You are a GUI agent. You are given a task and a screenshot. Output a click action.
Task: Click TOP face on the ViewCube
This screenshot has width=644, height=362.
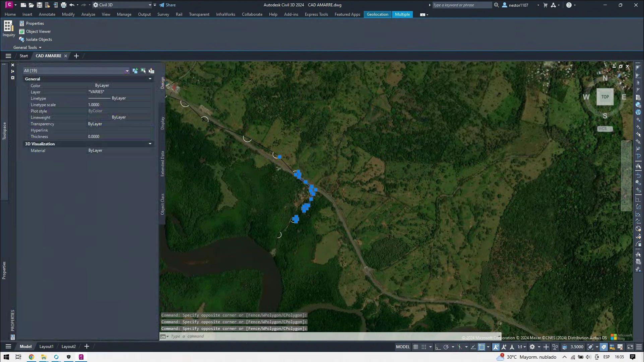605,97
